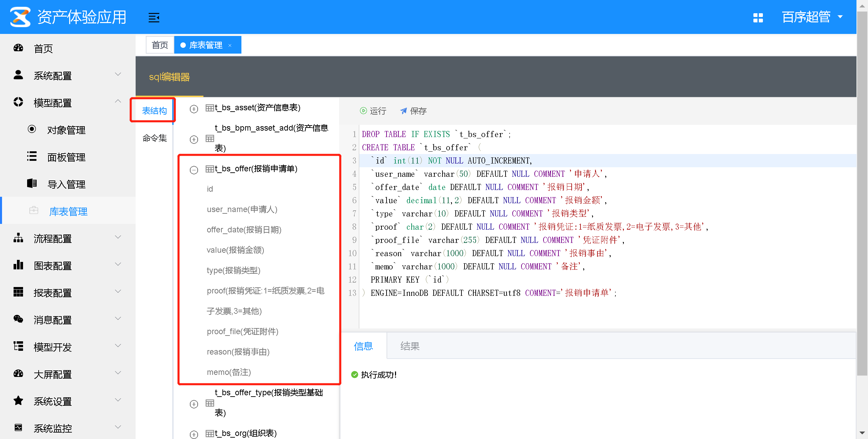The image size is (868, 439).
Task: Click the 图表配置 bar chart icon
Action: click(x=18, y=265)
